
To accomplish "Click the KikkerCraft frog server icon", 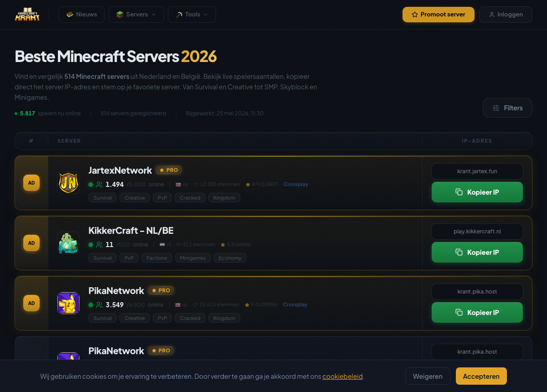I will pos(68,243).
